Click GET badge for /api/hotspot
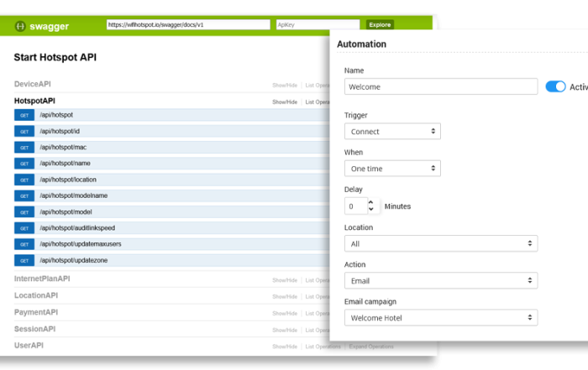Image resolution: width=588 pixels, height=370 pixels. (24, 115)
